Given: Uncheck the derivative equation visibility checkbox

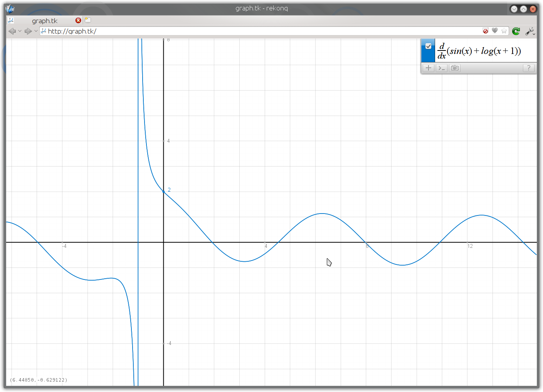Looking at the screenshot, I should tap(428, 46).
